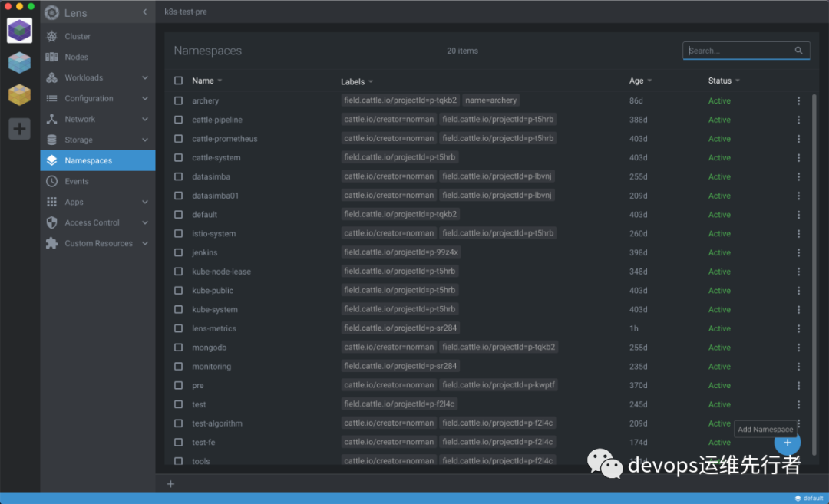Click the Storage database icon
829x504 pixels.
52,140
